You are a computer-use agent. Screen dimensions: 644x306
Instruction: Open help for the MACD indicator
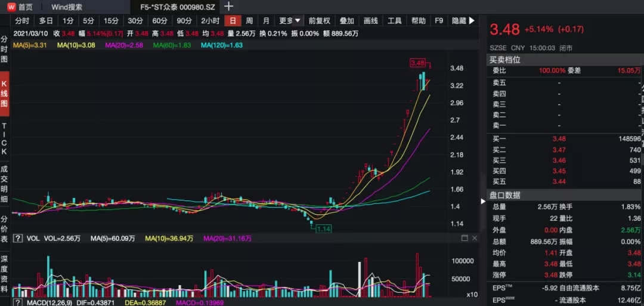(18, 302)
